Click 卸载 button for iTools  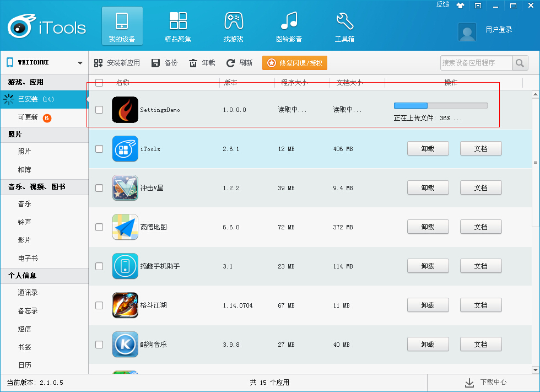[x=428, y=148]
